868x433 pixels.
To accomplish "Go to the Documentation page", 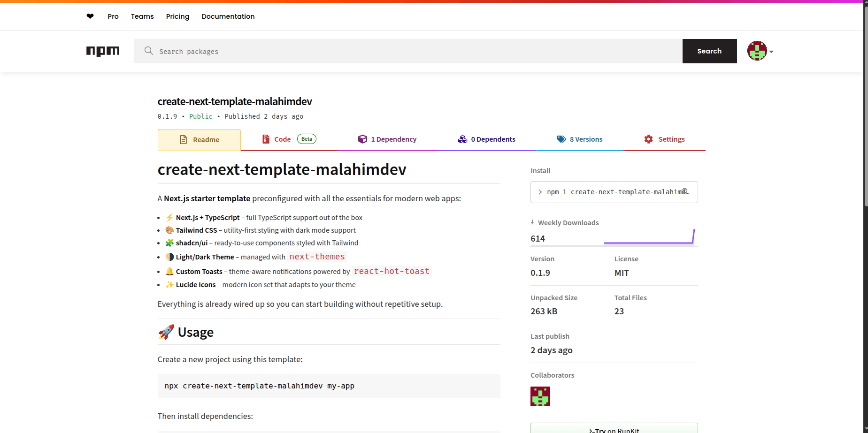I will (x=228, y=16).
